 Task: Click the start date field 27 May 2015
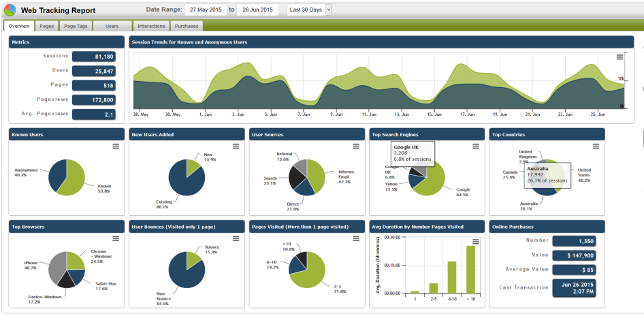tap(206, 10)
